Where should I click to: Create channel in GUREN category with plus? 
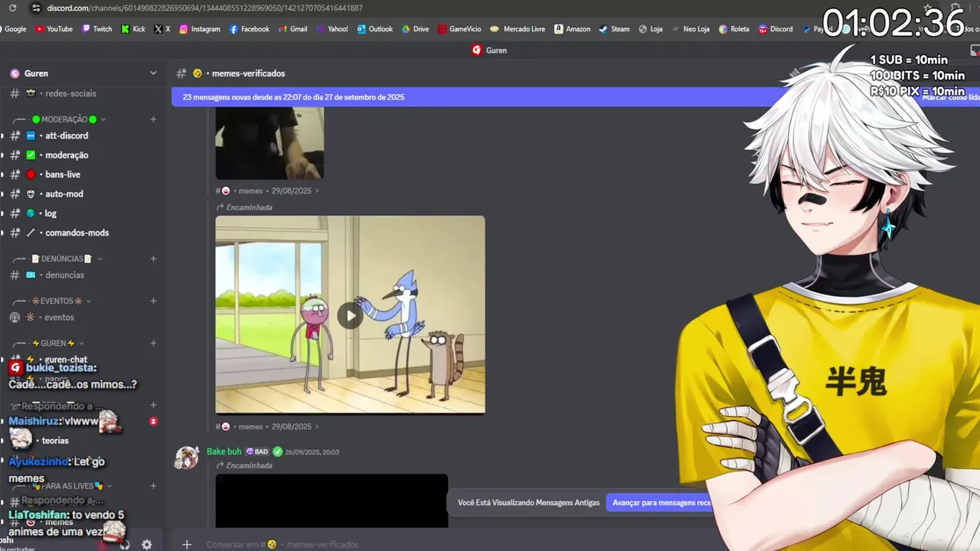coord(153,343)
